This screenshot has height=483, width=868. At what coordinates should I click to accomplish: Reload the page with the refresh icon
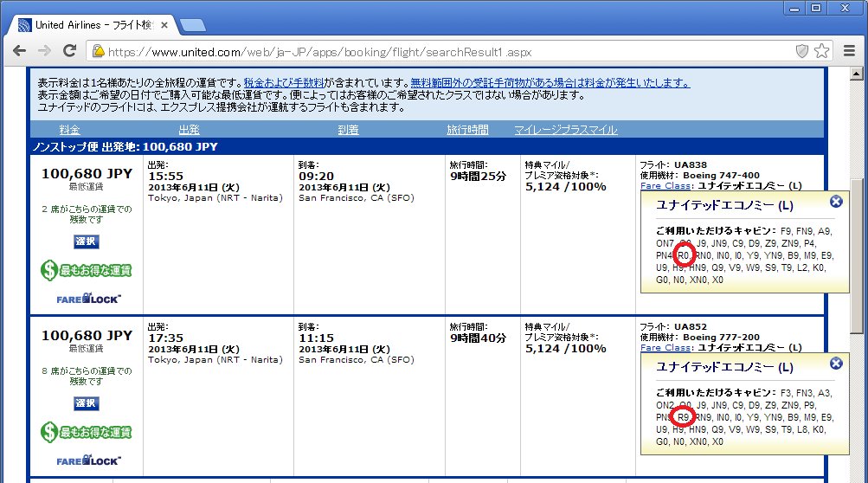pyautogui.click(x=70, y=51)
